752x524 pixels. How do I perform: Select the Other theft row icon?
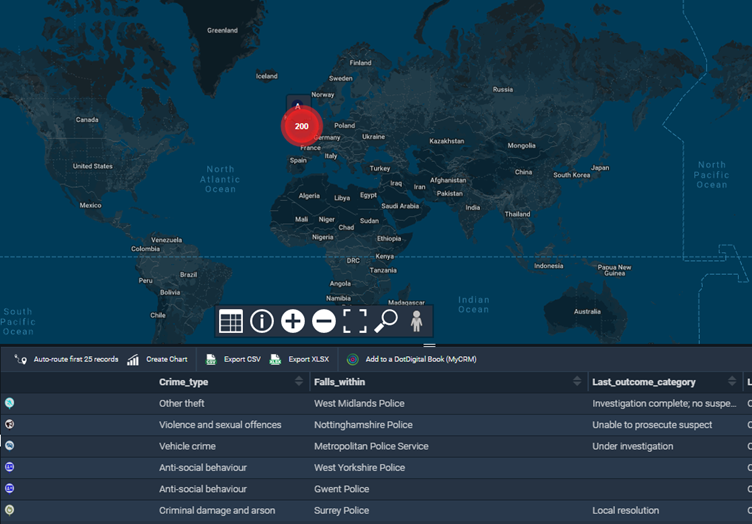click(9, 403)
